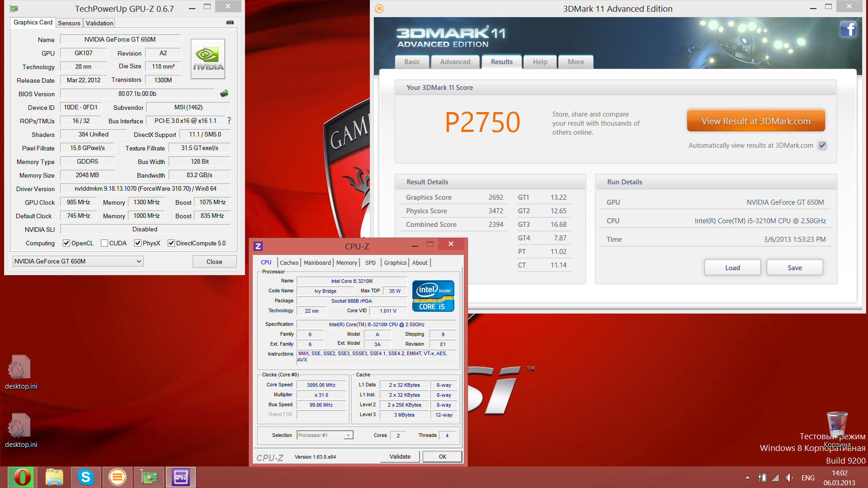Show hidden tray icons arrow

click(x=747, y=478)
